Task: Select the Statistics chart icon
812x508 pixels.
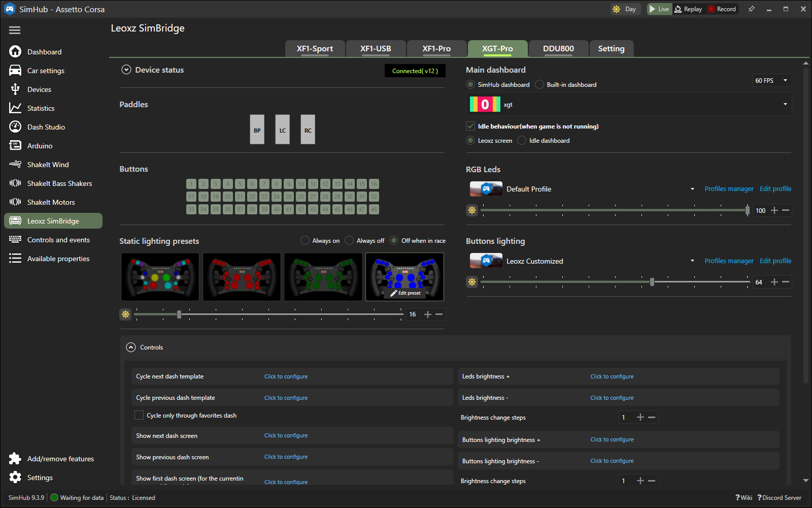Action: (x=15, y=108)
